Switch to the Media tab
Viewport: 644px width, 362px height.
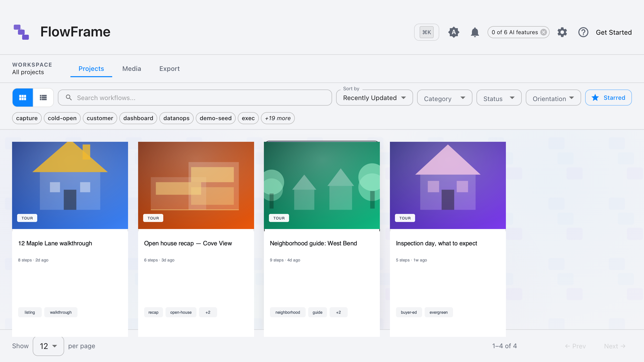point(132,69)
